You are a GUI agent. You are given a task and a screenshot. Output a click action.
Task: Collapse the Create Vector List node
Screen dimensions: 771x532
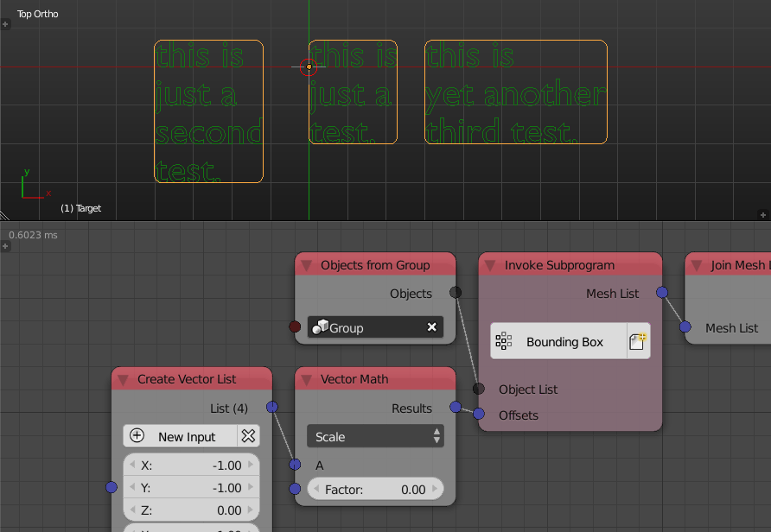(x=124, y=378)
